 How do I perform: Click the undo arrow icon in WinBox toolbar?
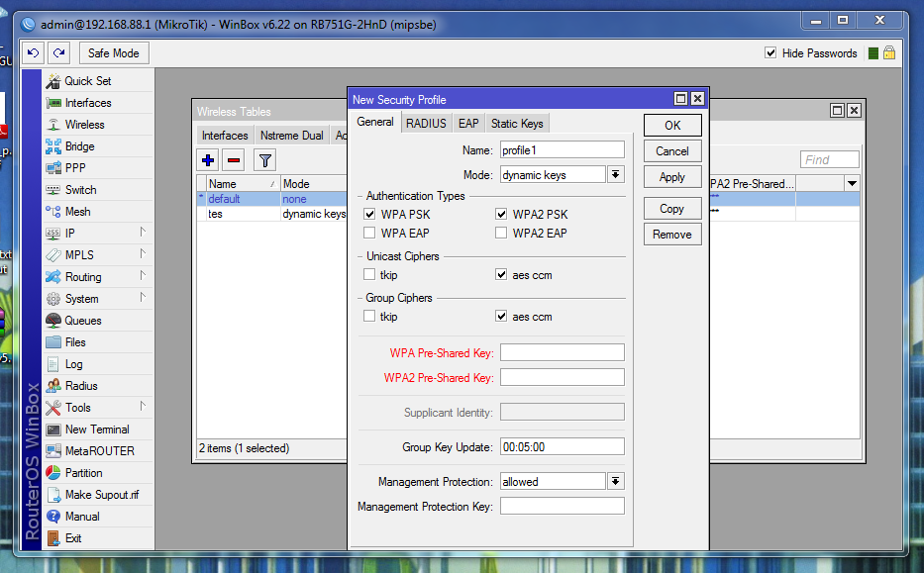coord(34,53)
